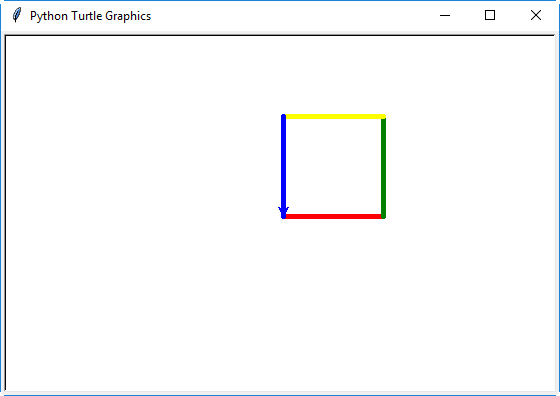560x396 pixels.
Task: Click the red side of the square
Action: click(x=333, y=216)
